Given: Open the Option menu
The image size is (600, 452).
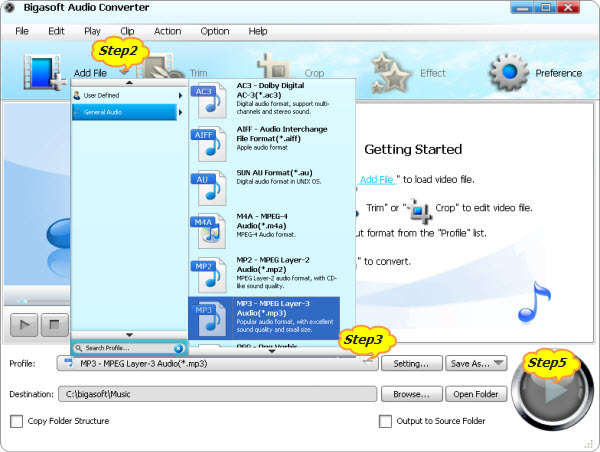Looking at the screenshot, I should click(x=215, y=31).
